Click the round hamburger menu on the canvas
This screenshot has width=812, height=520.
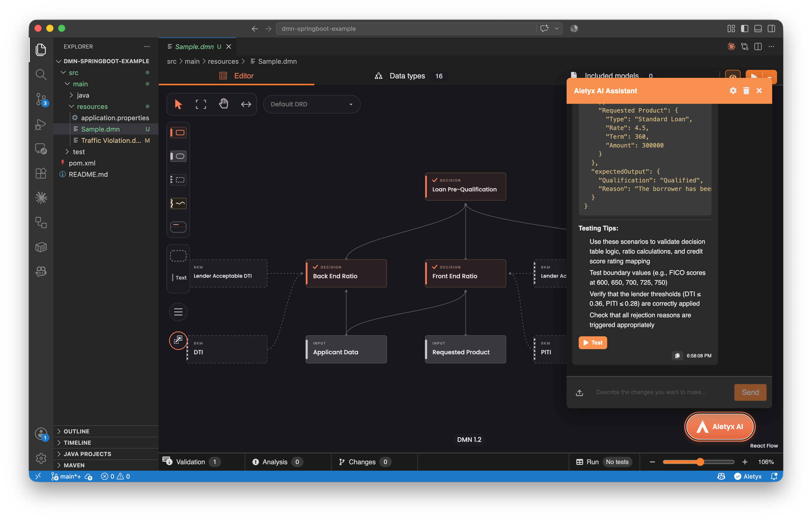coord(178,312)
